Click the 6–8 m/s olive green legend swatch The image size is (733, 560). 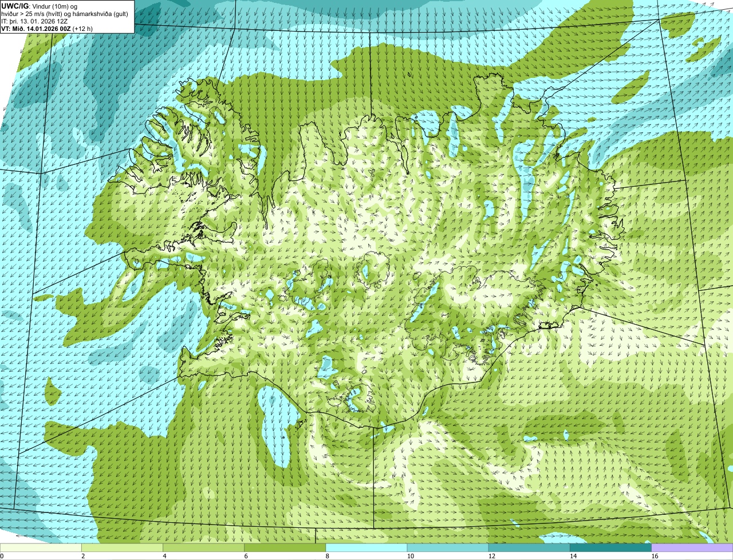pyautogui.click(x=285, y=548)
